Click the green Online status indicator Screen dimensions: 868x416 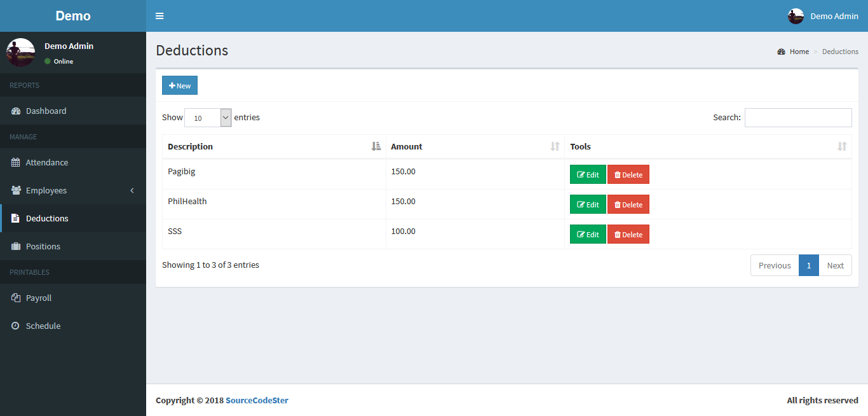[48, 61]
